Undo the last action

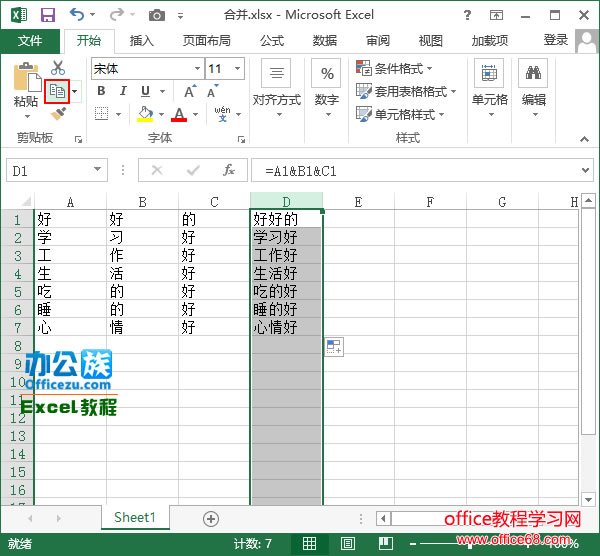tap(77, 15)
